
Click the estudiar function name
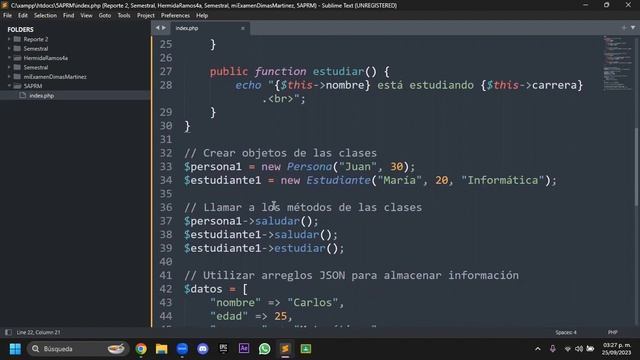338,71
